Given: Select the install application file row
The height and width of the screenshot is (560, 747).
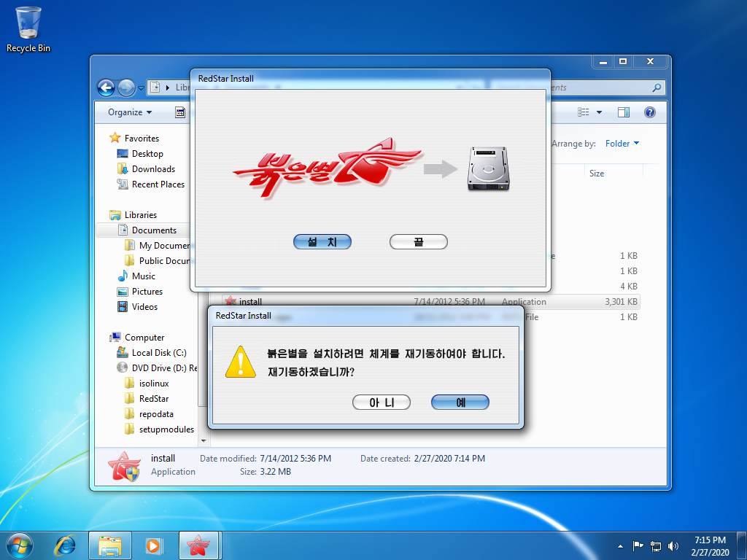Looking at the screenshot, I should point(430,302).
